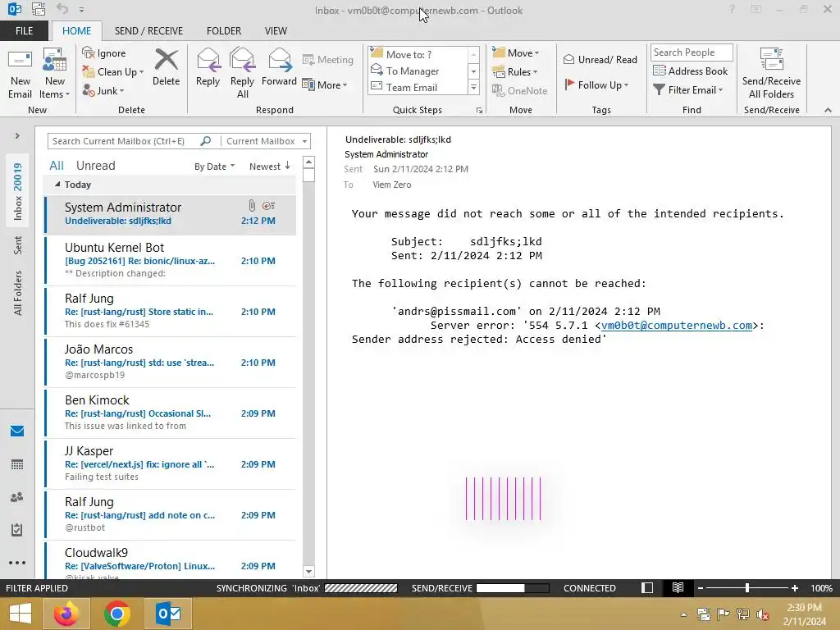
Task: Collapse the ribbon
Action: click(x=828, y=110)
